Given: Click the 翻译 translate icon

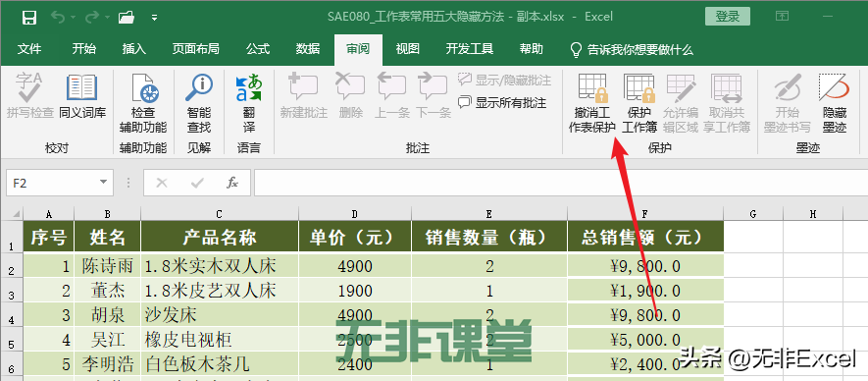Looking at the screenshot, I should [249, 103].
